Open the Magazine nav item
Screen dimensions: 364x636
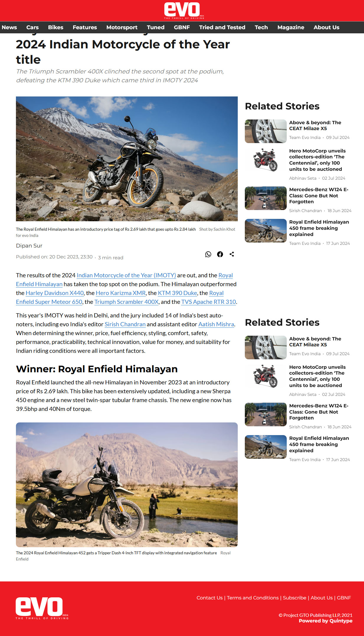tap(291, 27)
